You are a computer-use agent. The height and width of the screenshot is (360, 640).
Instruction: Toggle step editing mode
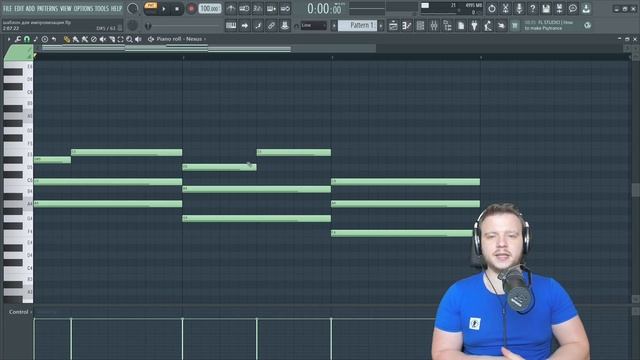(x=258, y=26)
